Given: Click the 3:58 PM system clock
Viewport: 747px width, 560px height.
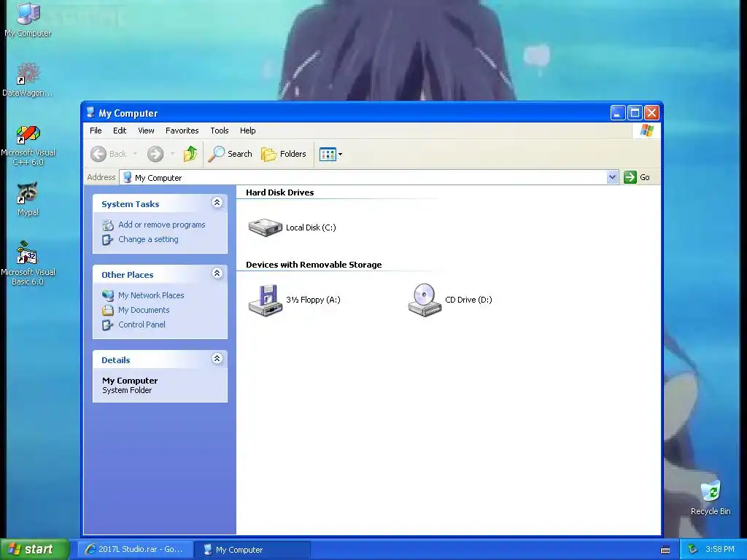Looking at the screenshot, I should point(720,550).
